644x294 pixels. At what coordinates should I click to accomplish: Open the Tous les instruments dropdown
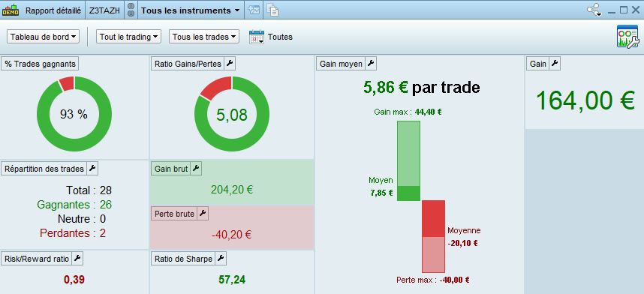click(190, 10)
